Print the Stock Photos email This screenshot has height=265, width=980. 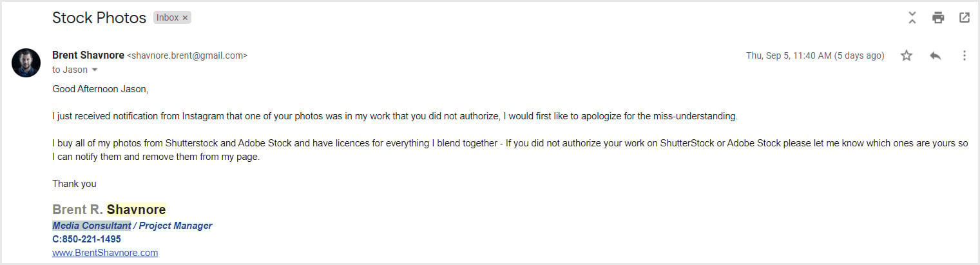click(938, 17)
